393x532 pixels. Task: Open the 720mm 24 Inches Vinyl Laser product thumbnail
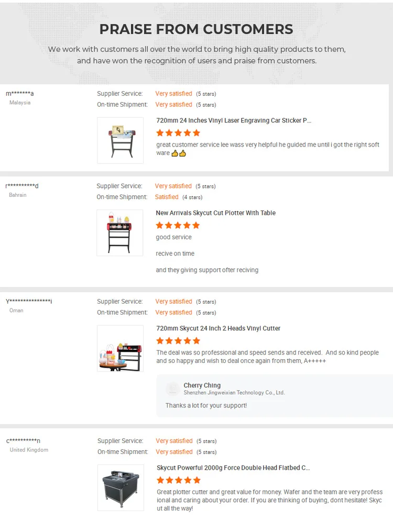point(120,140)
